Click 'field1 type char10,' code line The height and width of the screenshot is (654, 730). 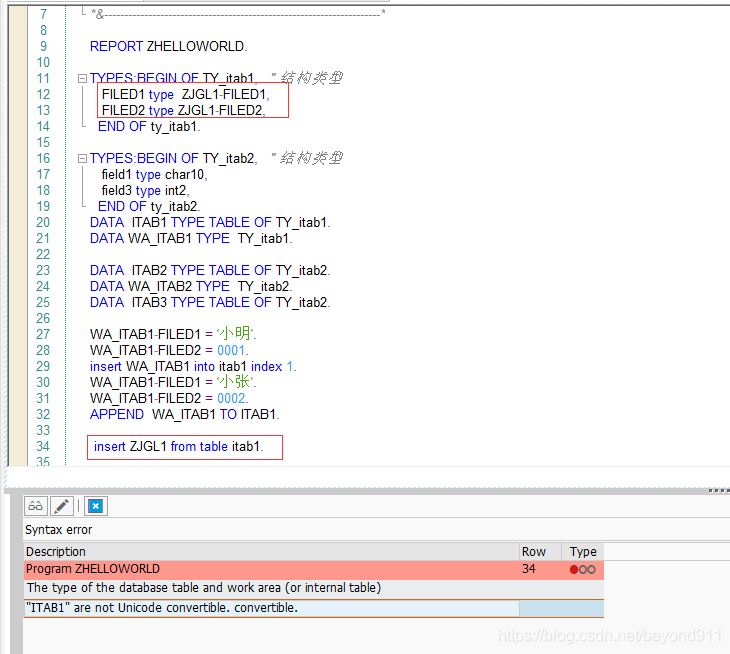click(x=155, y=175)
